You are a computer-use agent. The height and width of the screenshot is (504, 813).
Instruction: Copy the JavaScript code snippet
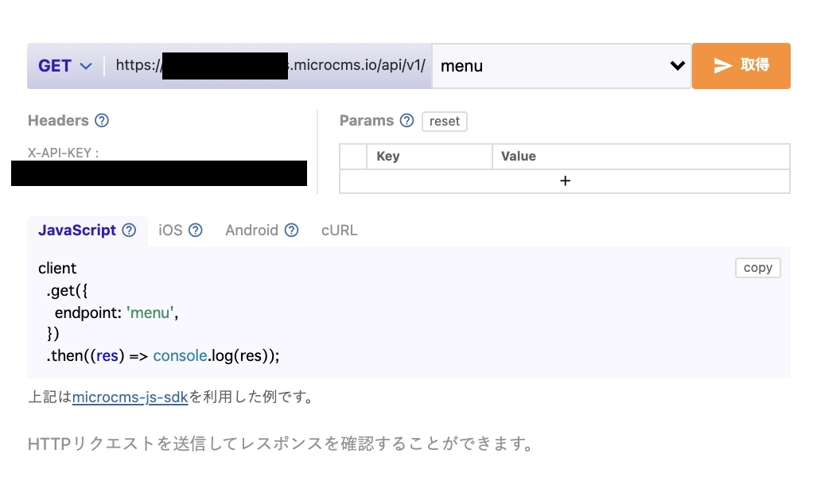(757, 267)
